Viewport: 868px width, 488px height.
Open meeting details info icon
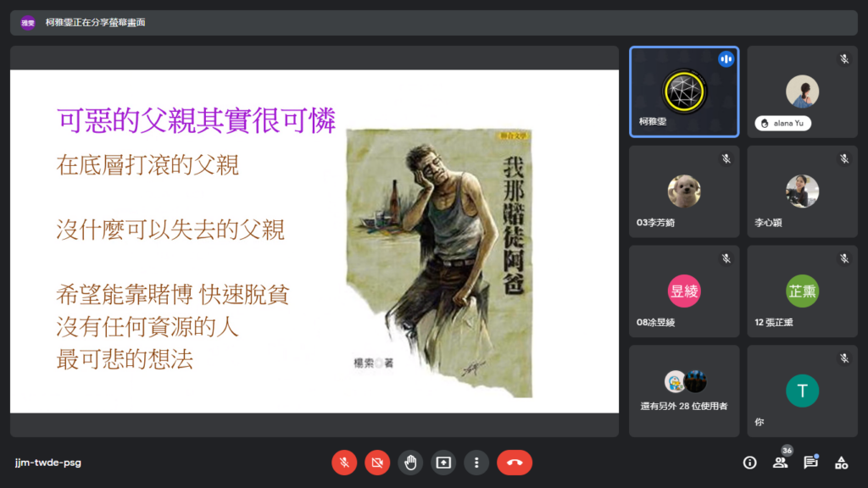pyautogui.click(x=749, y=463)
